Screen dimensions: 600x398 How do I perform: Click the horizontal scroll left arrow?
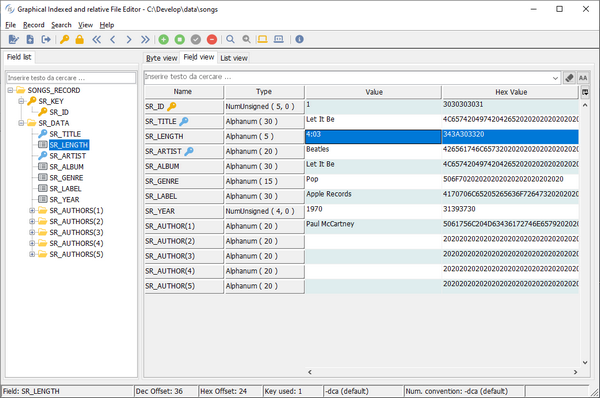point(310,372)
